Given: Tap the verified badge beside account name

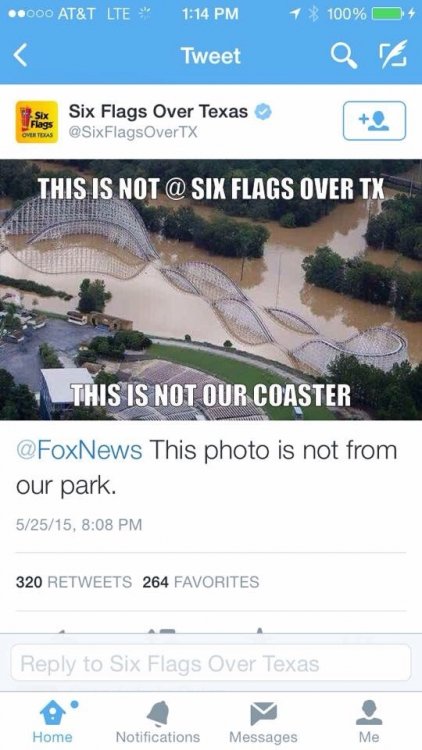Looking at the screenshot, I should point(263,112).
